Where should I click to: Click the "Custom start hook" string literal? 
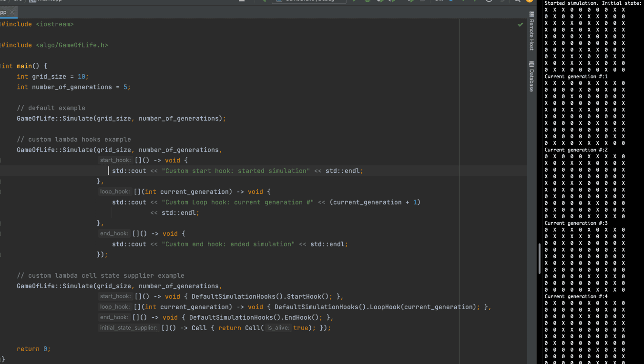coord(235,171)
